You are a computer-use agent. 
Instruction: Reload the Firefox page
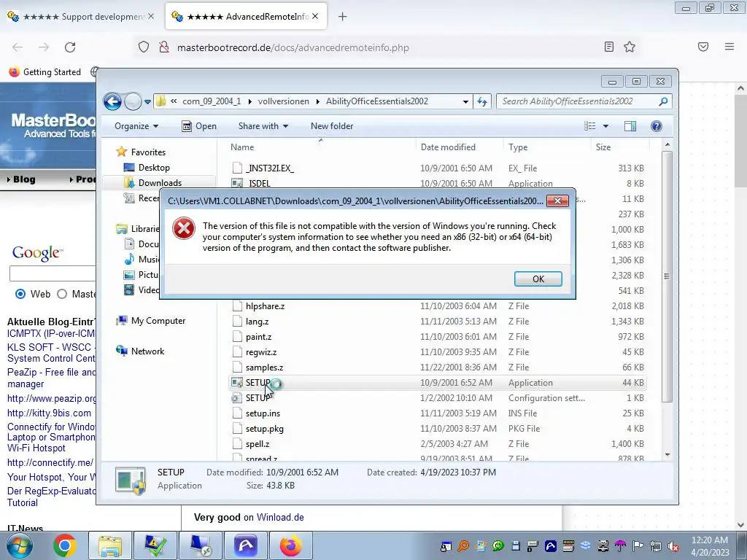click(x=70, y=47)
